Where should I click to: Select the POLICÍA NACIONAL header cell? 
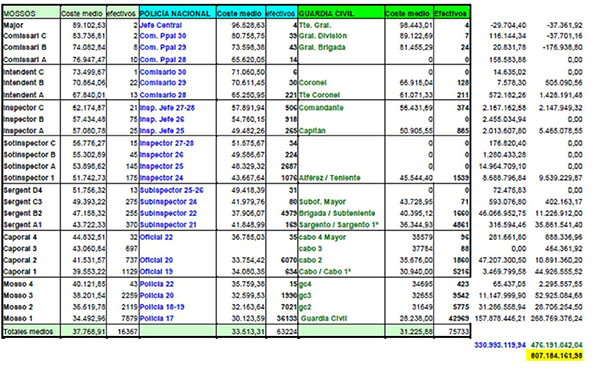pyautogui.click(x=178, y=13)
